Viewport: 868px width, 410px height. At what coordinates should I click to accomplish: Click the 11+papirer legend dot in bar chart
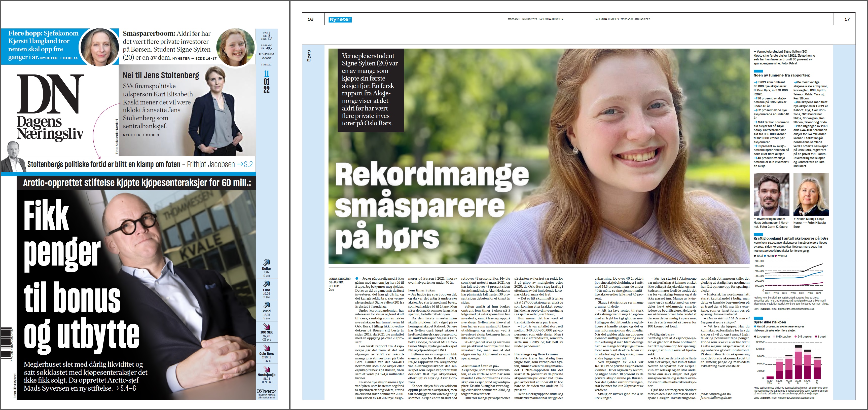[x=755, y=337]
